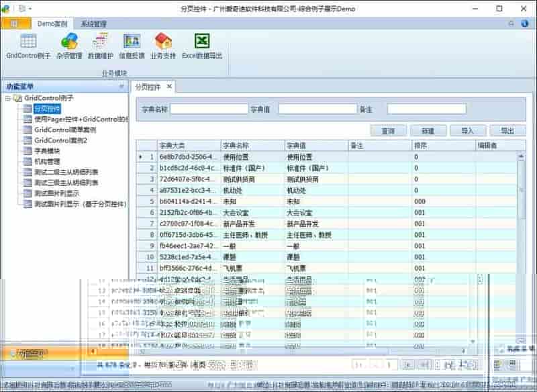This screenshot has width=537, height=392.
Task: Open 字典模块 in the function tree
Action: (47, 151)
